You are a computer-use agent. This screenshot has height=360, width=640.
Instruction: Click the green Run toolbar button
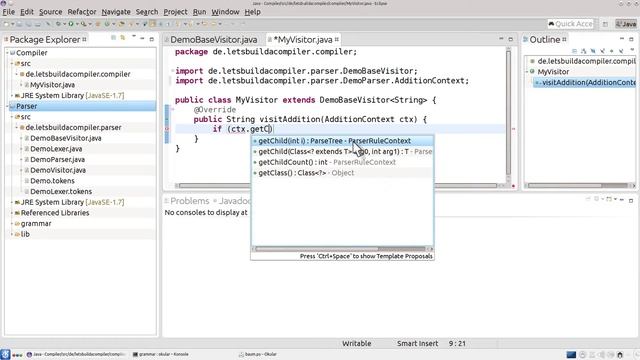(71, 24)
